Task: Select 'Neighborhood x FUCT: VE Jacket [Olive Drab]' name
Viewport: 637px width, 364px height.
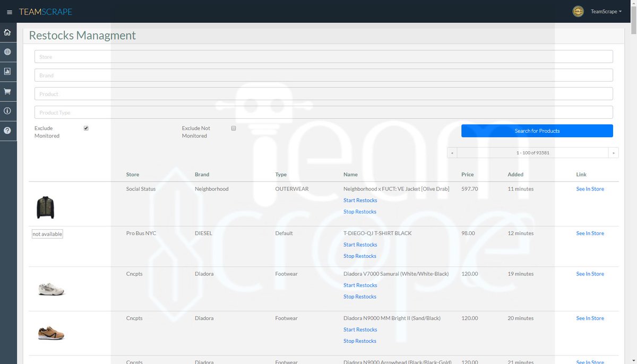Action: tap(397, 189)
